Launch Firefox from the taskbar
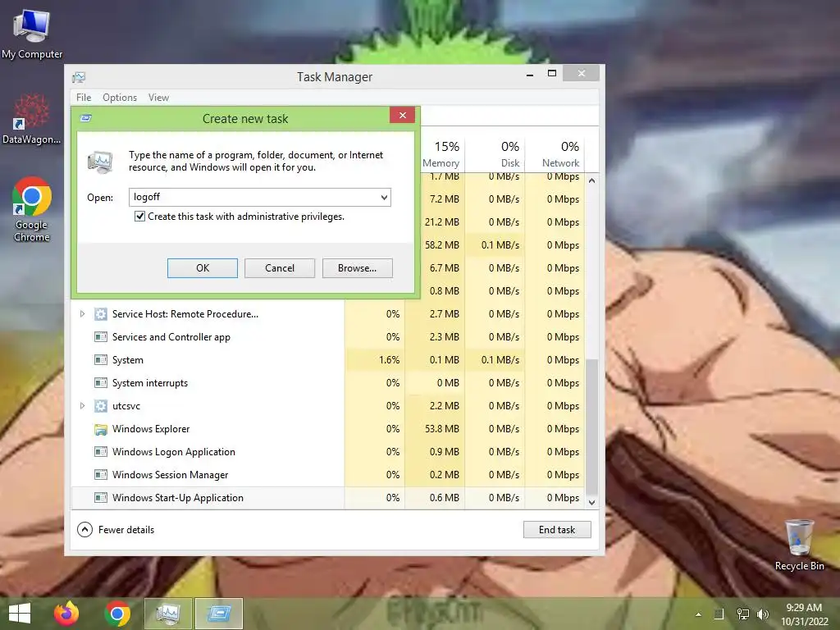 pos(66,614)
